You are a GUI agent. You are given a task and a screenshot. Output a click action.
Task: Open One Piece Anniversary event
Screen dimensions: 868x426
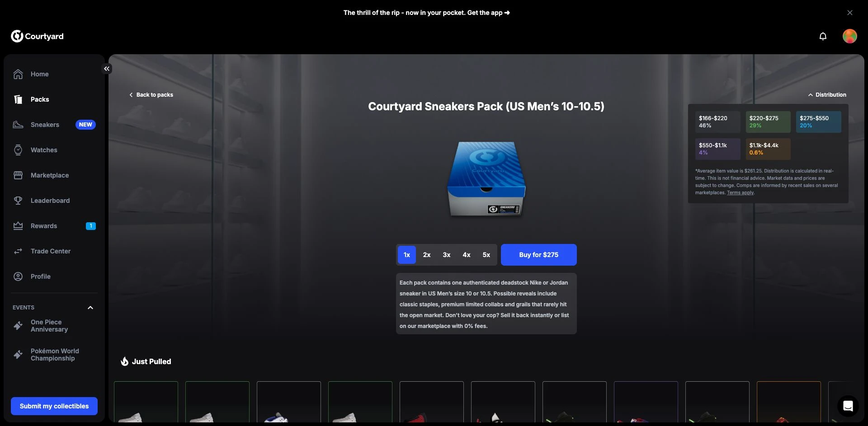(x=54, y=326)
